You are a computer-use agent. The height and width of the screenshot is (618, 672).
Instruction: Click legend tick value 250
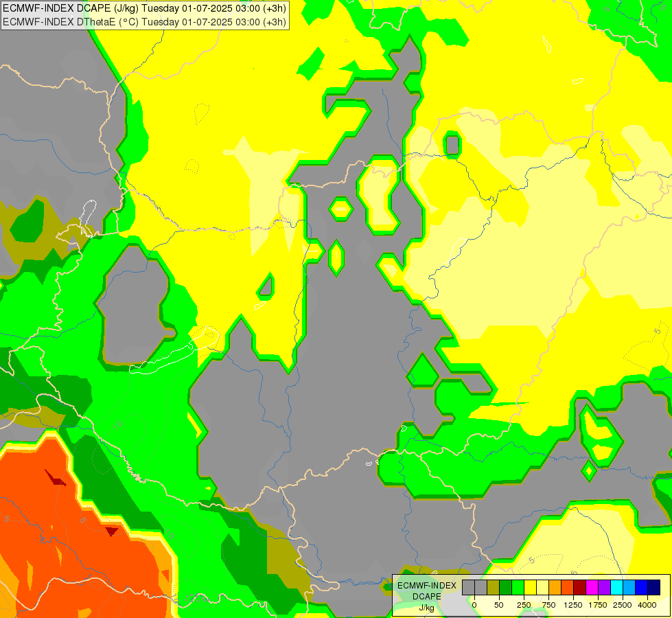[x=524, y=605]
